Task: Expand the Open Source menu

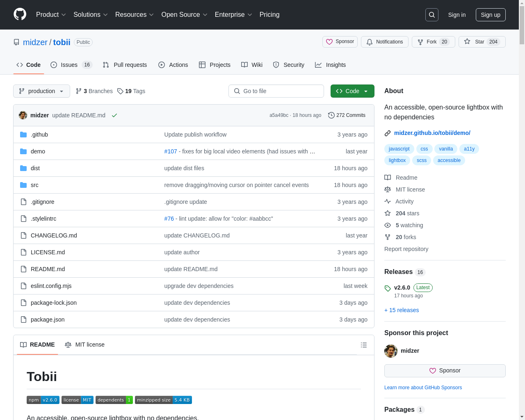Action: (185, 15)
